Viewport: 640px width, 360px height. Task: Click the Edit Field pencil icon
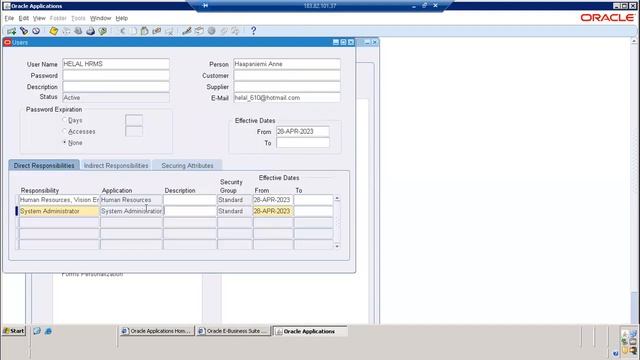click(x=187, y=31)
